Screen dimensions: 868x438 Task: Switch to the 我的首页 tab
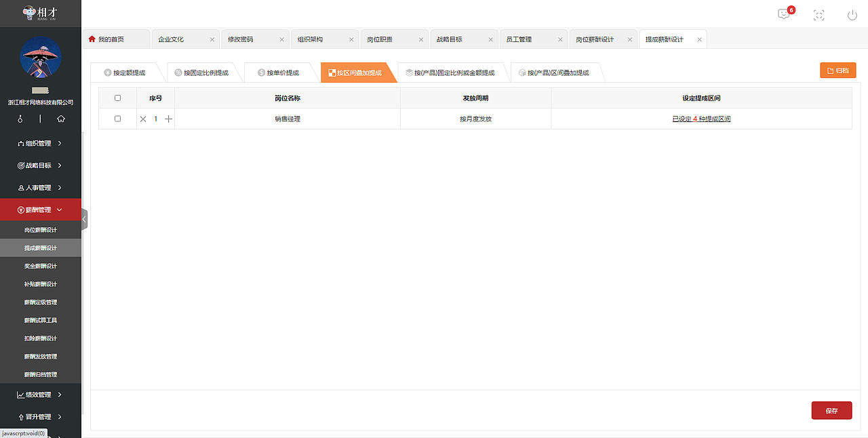point(115,39)
